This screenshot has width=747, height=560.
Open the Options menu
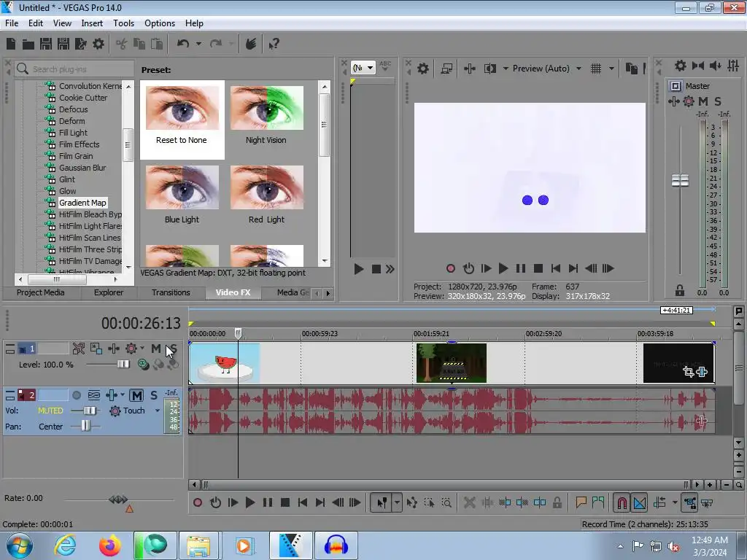pos(160,23)
